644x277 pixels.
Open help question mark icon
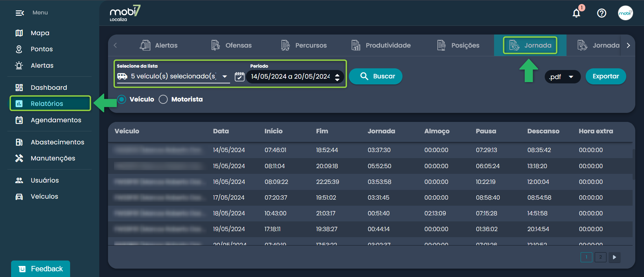tap(602, 13)
